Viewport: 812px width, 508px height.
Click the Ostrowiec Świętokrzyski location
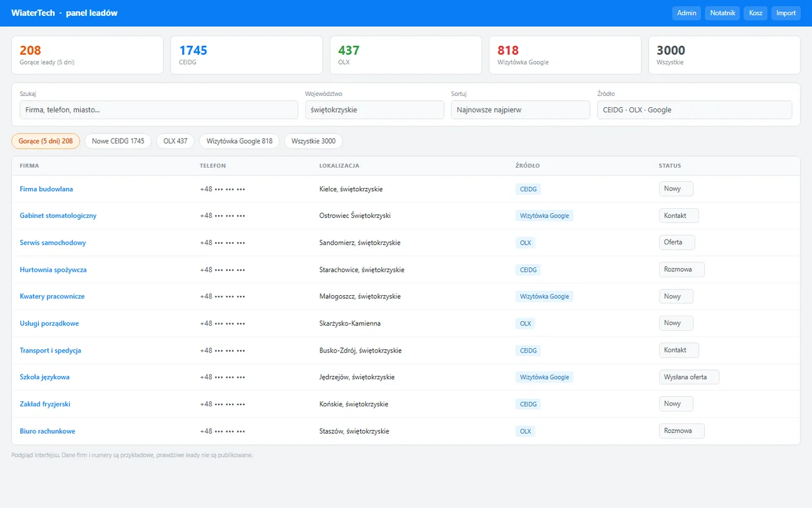click(x=355, y=216)
